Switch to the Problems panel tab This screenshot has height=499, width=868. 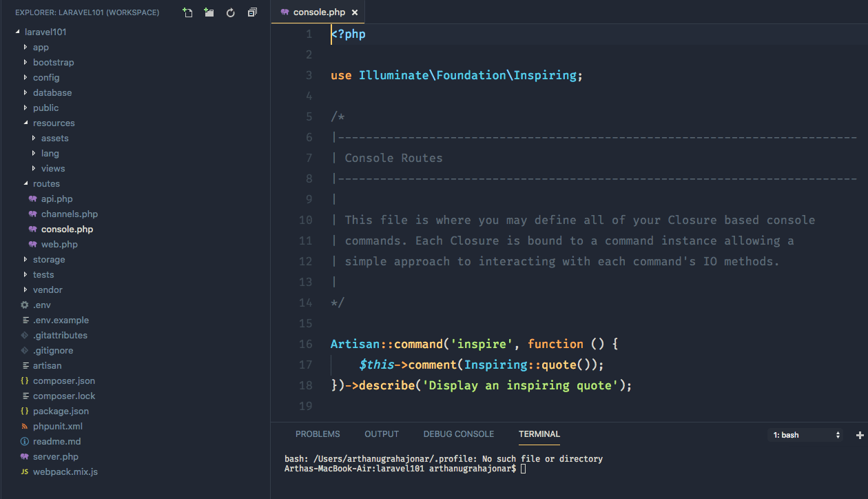[318, 434]
